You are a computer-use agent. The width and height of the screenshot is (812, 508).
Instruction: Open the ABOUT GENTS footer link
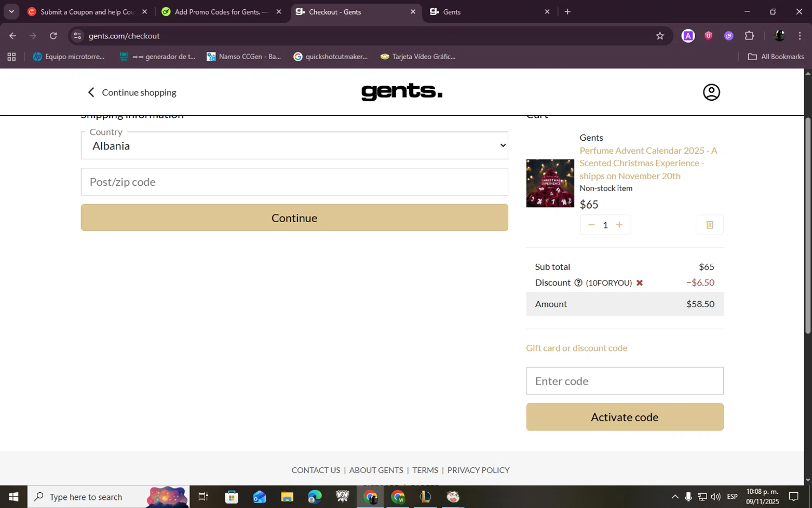[376, 470]
